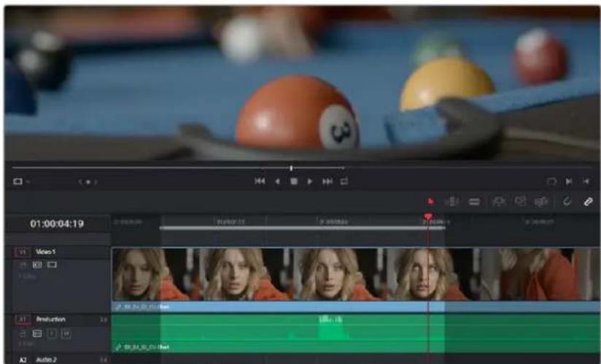601x364 pixels.
Task: Play the timeline in reverse
Action: [277, 181]
